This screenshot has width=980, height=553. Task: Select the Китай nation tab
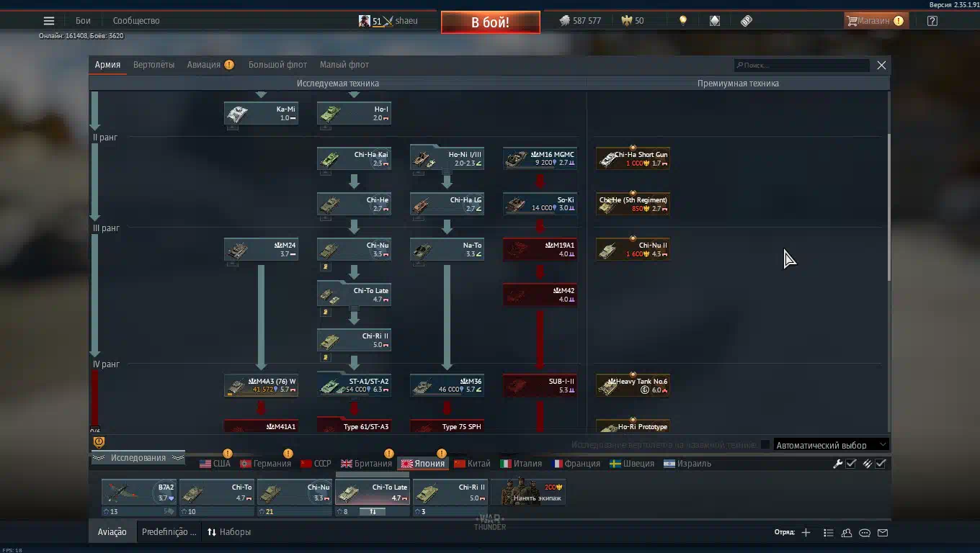coord(472,464)
